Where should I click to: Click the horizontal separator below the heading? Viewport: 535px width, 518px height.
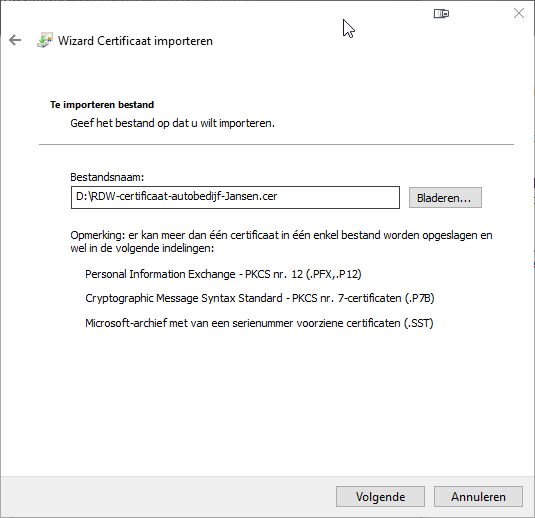276,145
